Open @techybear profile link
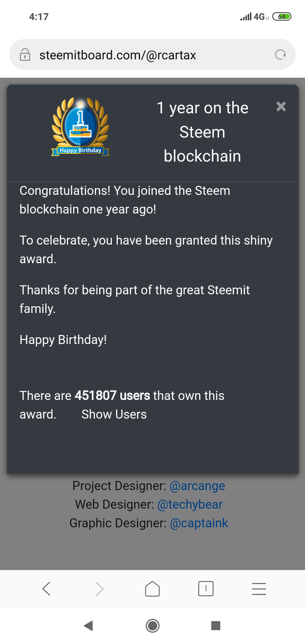 (x=190, y=504)
